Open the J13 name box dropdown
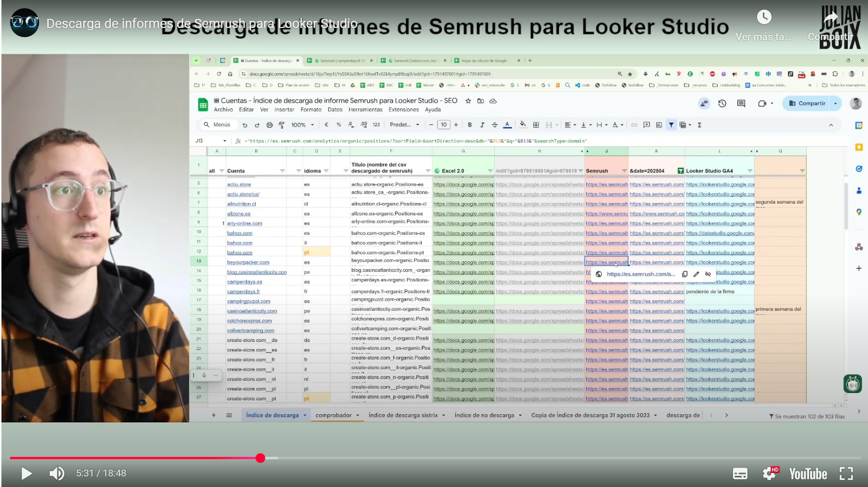 [225, 141]
